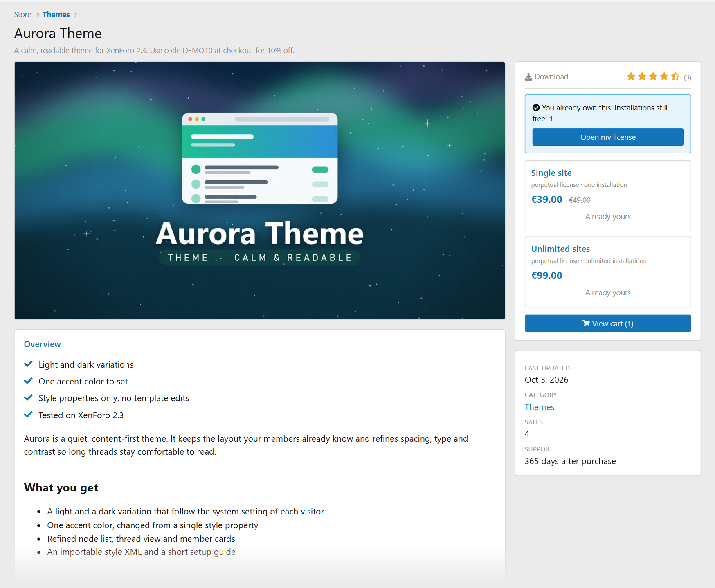Open my license button
Screen dimensions: 715x588
tap(608, 137)
